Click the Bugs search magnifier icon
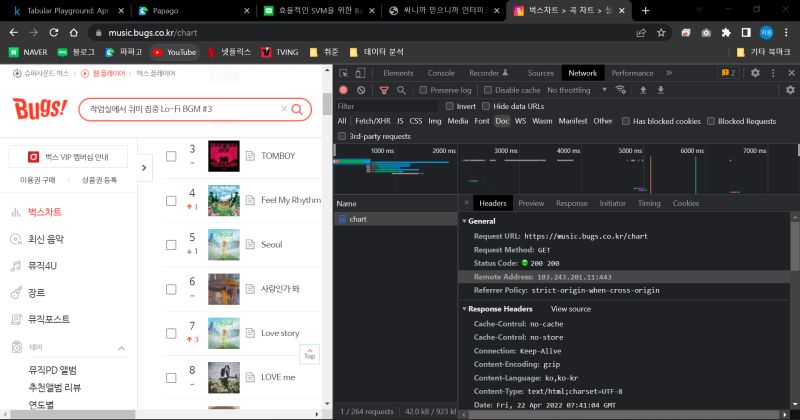Viewport: 800px width, 420px height. (x=297, y=109)
